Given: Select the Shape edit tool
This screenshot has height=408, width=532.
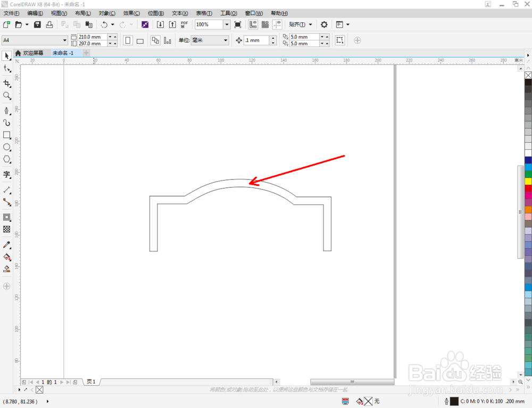Looking at the screenshot, I should tap(7, 69).
